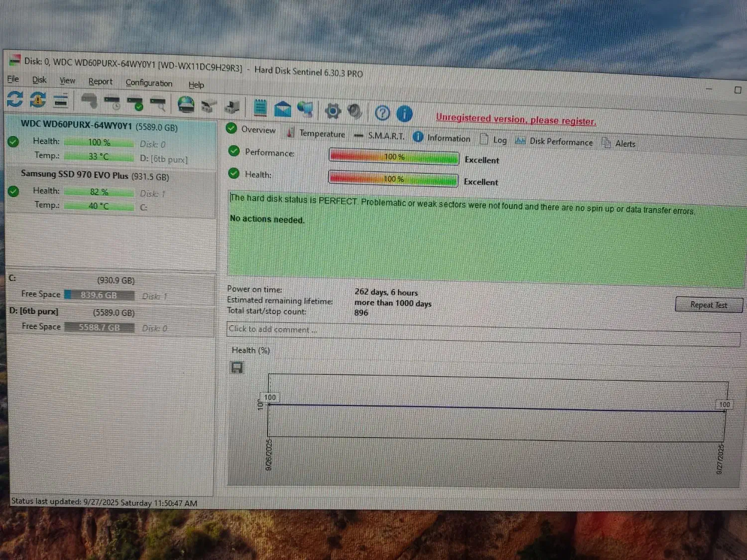Click the Refresh disk status toolbar icon
The height and width of the screenshot is (560, 747).
pyautogui.click(x=15, y=99)
